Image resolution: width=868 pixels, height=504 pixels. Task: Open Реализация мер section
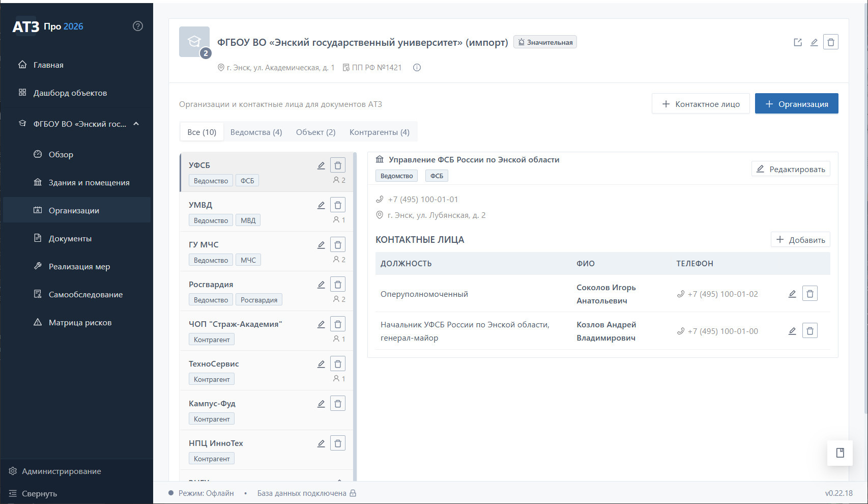(x=77, y=266)
